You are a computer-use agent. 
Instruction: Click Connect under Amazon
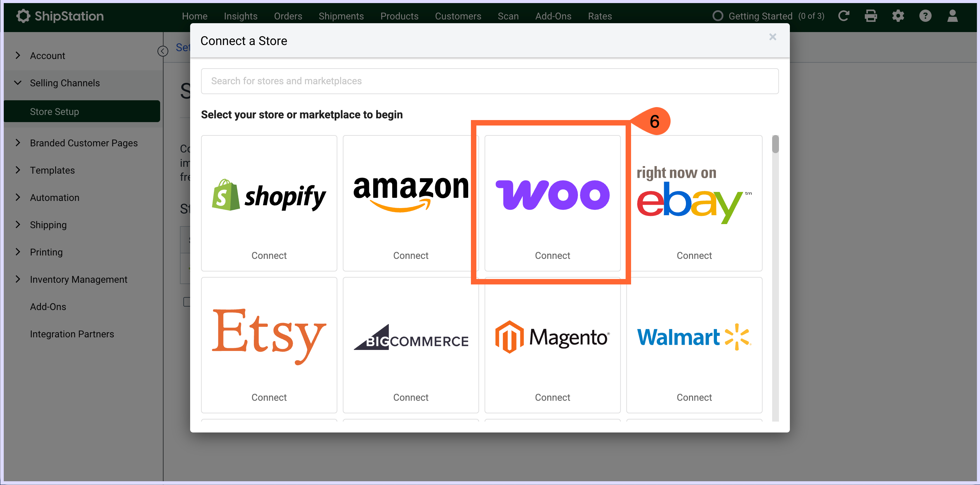(411, 255)
